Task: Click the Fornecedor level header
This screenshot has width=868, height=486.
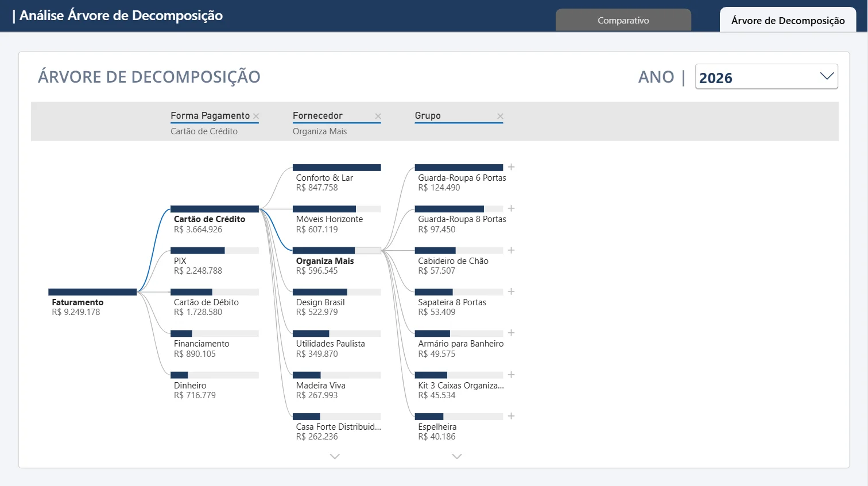Action: point(317,116)
